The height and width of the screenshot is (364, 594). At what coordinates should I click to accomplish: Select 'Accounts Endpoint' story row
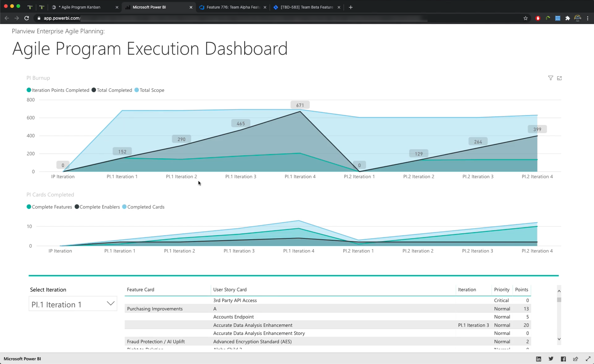pyautogui.click(x=328, y=317)
